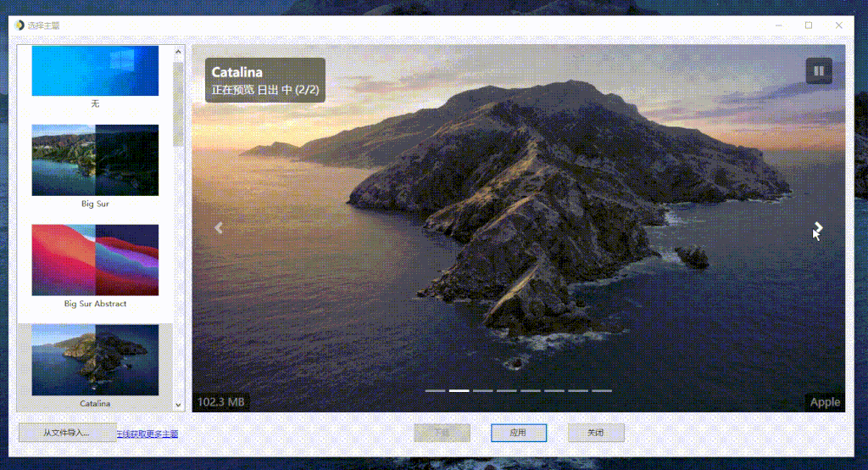Click the Catalina preview title text

[x=237, y=72]
